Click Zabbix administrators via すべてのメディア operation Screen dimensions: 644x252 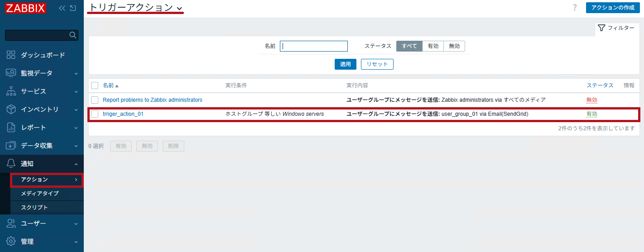494,100
